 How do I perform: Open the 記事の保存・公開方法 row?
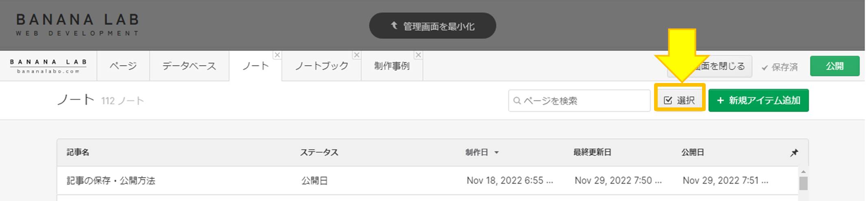pyautogui.click(x=111, y=181)
